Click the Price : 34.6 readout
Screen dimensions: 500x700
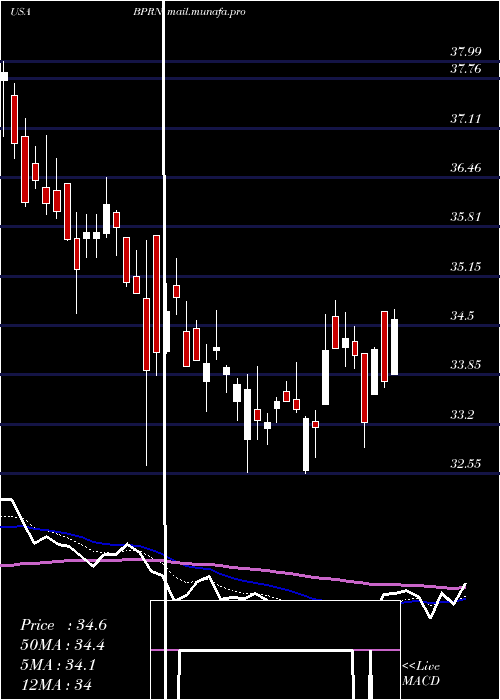(63, 625)
